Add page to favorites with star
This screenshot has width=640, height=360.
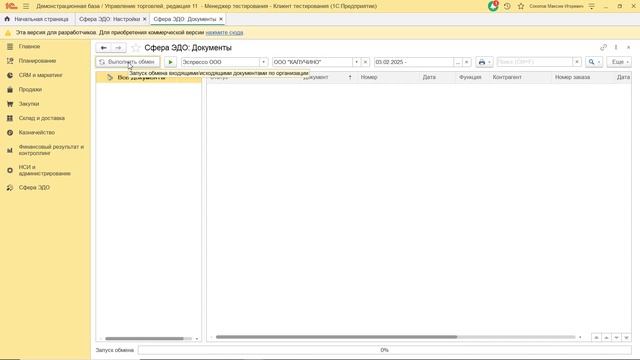point(135,48)
